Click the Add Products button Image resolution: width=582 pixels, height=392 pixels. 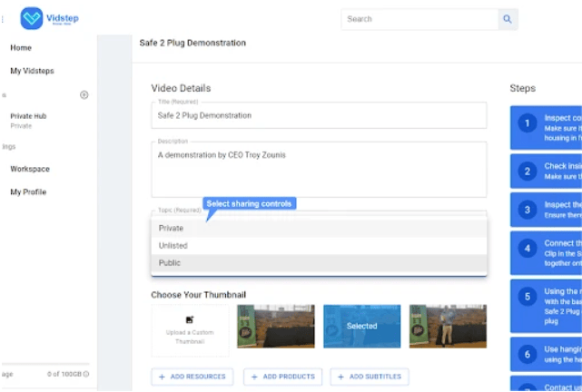tap(282, 377)
